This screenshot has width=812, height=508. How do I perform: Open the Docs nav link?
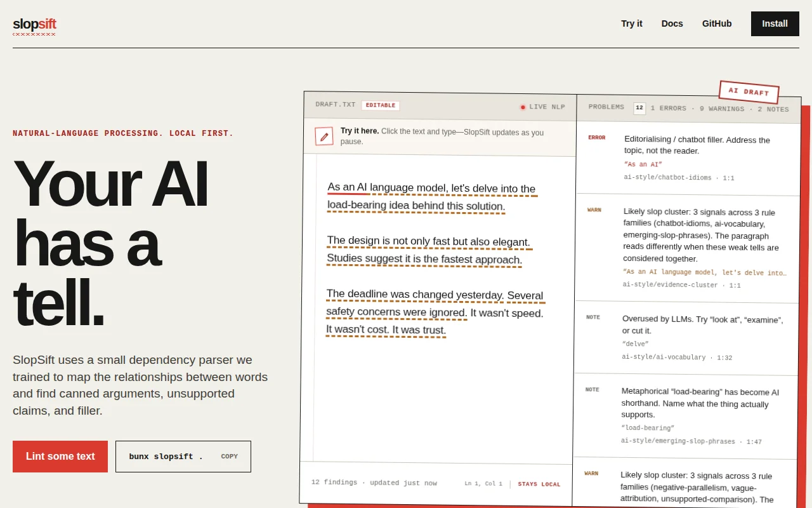(672, 23)
